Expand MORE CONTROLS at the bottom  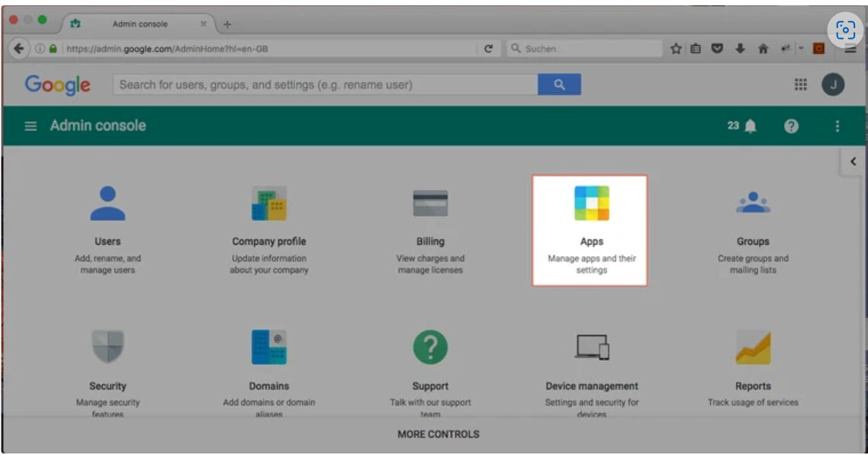pos(438,434)
